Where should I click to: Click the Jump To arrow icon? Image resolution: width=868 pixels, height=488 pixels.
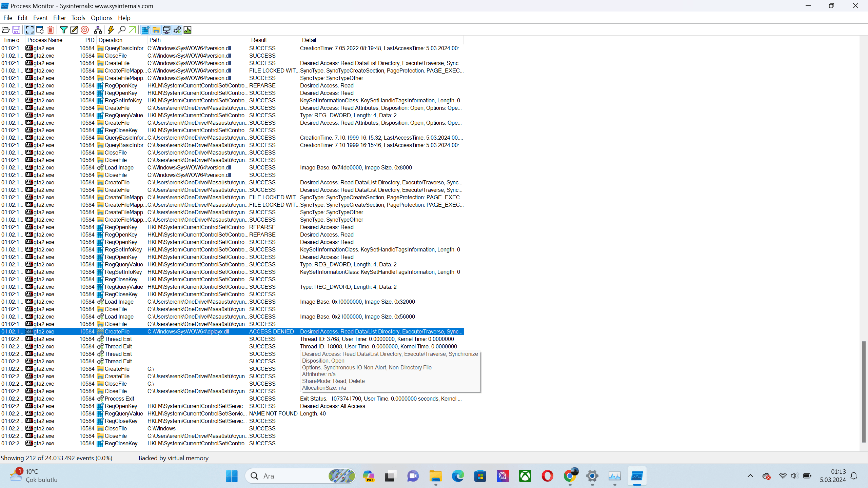click(x=132, y=30)
